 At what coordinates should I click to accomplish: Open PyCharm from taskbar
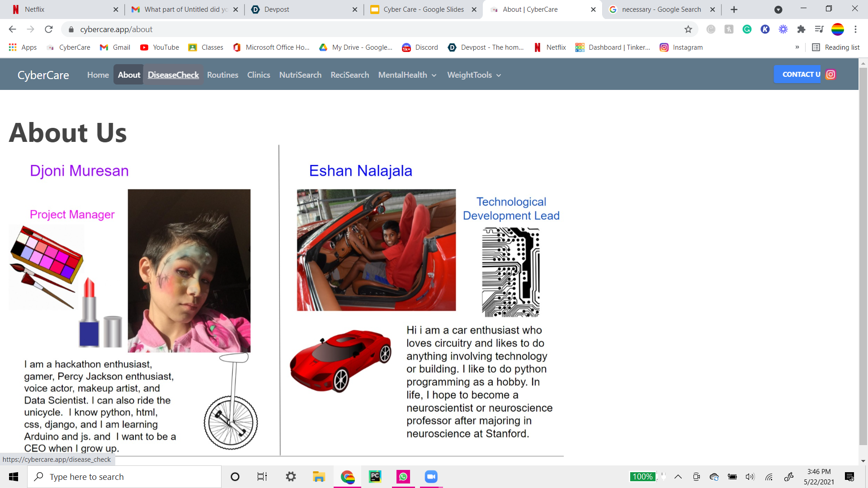(375, 476)
